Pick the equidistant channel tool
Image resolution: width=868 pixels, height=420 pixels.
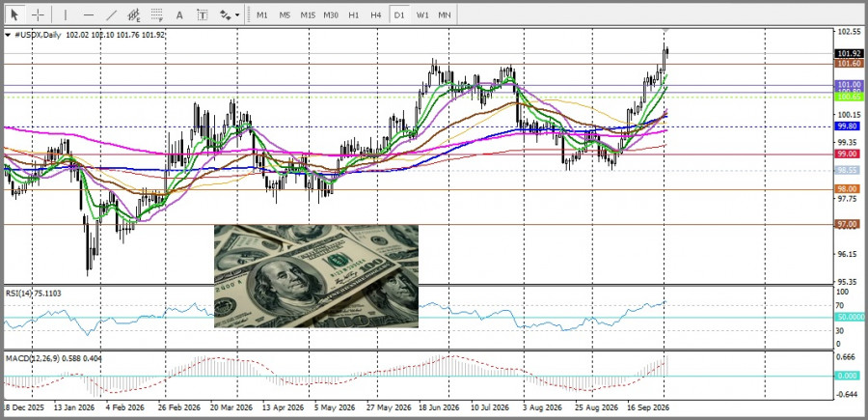pyautogui.click(x=133, y=14)
